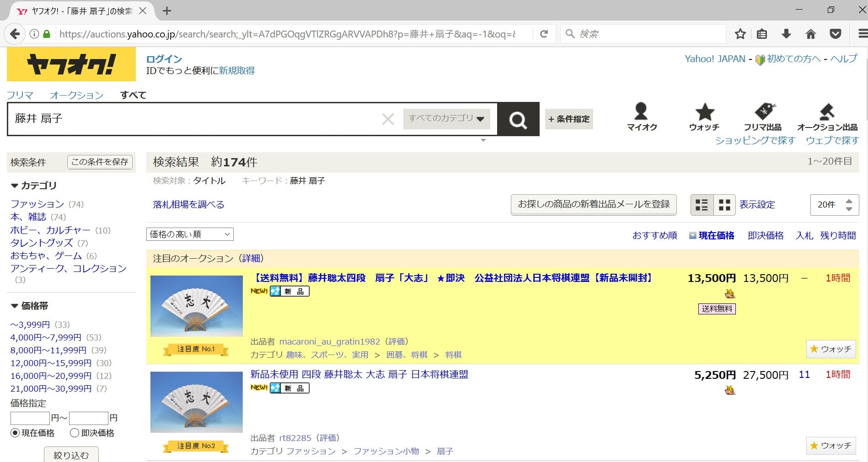Click the ヤフオク! yellow logo
The image size is (868, 462).
tap(71, 64)
